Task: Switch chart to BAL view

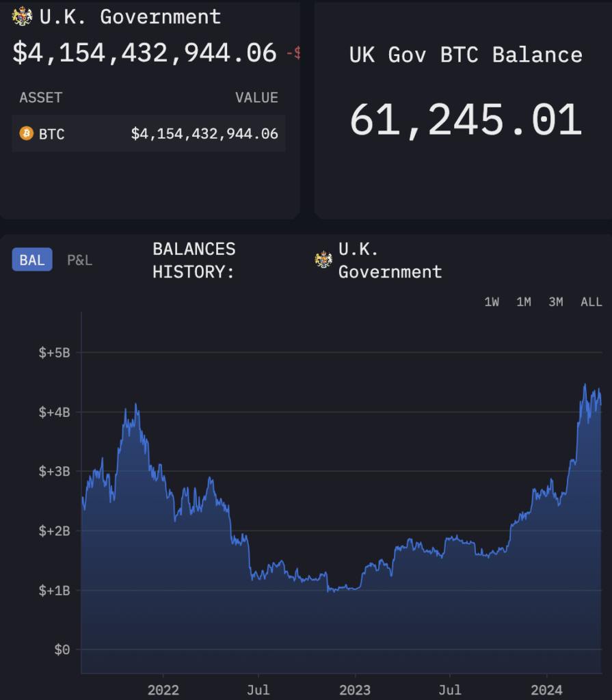Action: point(32,260)
